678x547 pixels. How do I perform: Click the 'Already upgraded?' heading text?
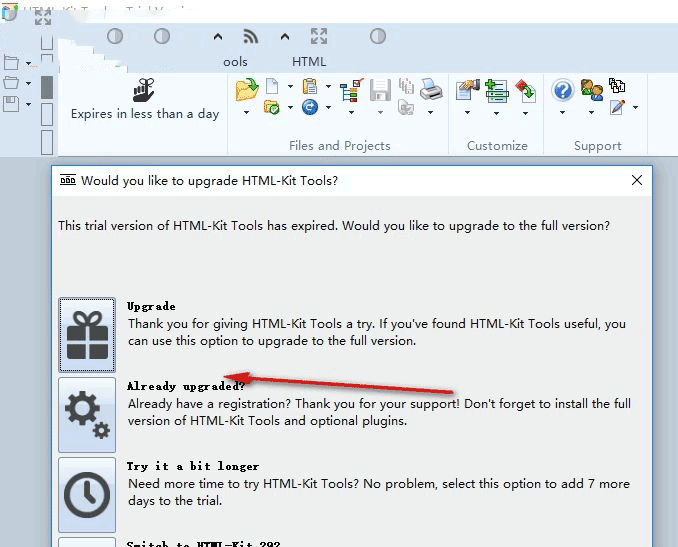[x=186, y=386]
